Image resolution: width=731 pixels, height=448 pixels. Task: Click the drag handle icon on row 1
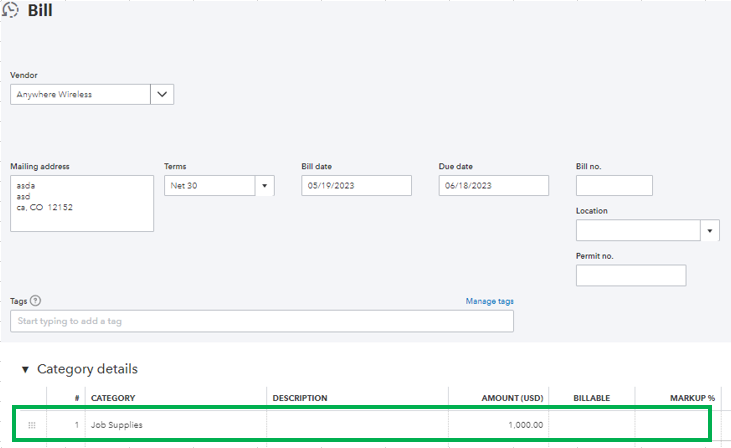pos(32,425)
